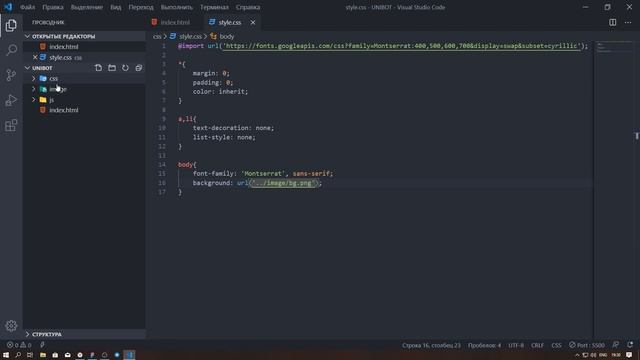Viewport: 640px width, 360px height.
Task: Click the text 'Montserrat' on line 15
Action: [x=263, y=173]
